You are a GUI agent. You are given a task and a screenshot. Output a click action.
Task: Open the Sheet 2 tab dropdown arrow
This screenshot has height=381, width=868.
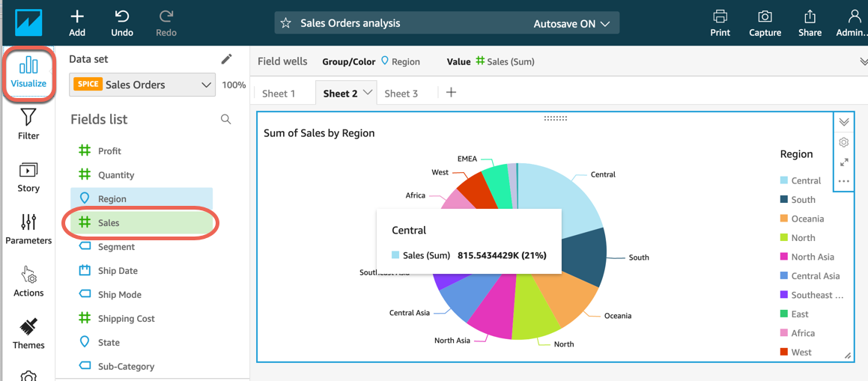(x=368, y=93)
